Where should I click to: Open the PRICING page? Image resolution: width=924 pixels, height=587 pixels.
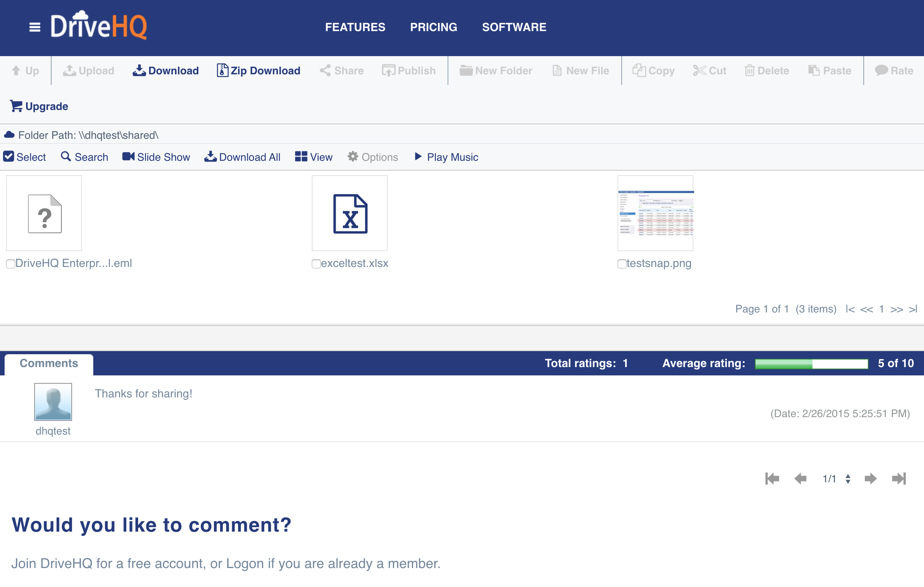pyautogui.click(x=433, y=27)
